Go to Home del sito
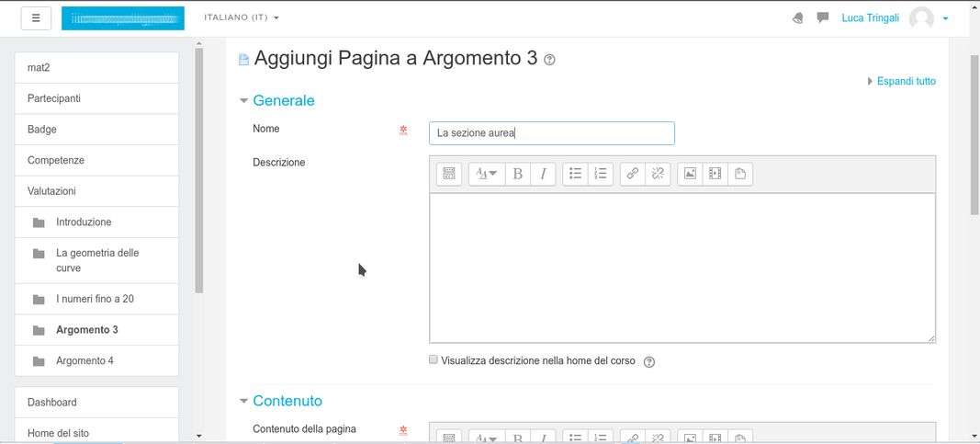Image resolution: width=980 pixels, height=444 pixels. (x=96, y=431)
